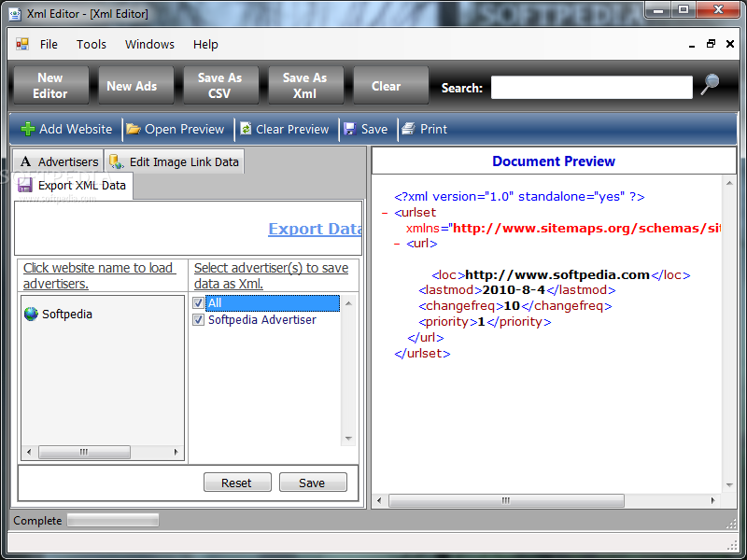Viewport: 747px width, 560px height.
Task: Click the floppy disk Save icon in toolbar
Action: (350, 129)
